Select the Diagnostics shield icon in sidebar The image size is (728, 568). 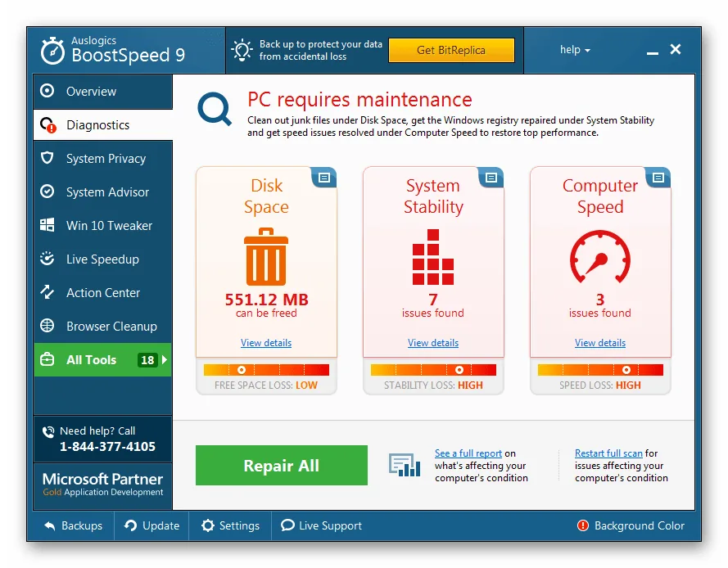[x=49, y=124]
